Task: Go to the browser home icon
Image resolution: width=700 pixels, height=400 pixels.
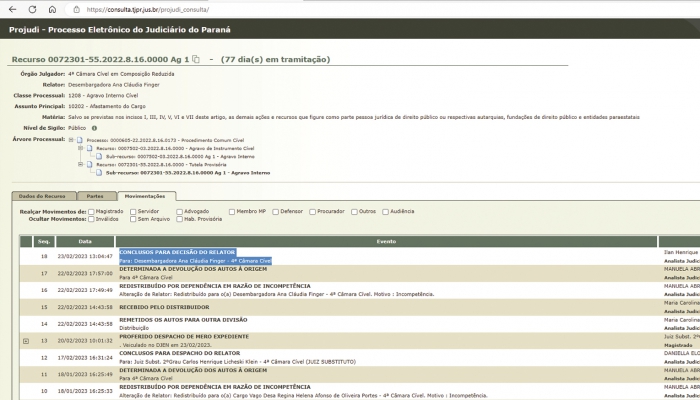Action: (x=53, y=9)
